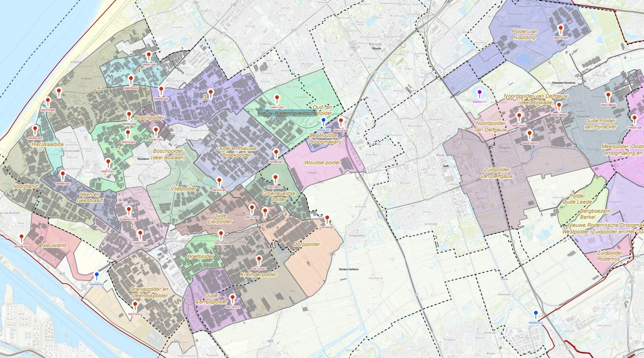Open the red pin OW306-023
Image resolution: width=644 pixels, height=358 pixels.
[21, 238]
